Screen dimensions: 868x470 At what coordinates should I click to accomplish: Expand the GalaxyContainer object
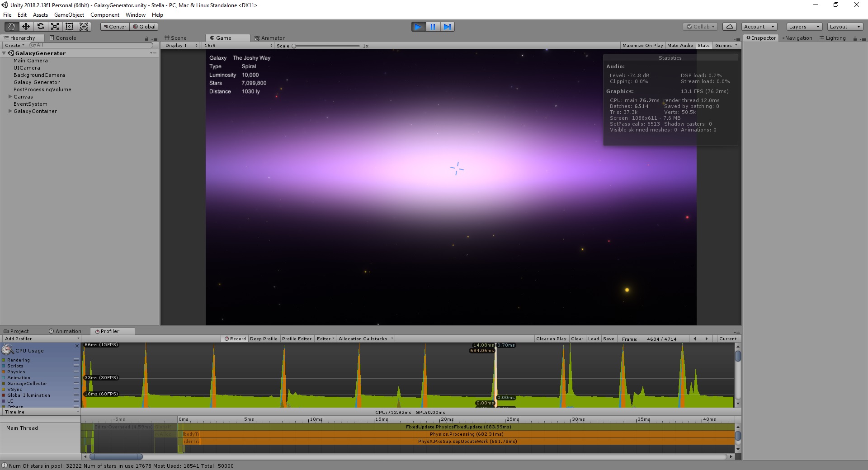point(10,111)
